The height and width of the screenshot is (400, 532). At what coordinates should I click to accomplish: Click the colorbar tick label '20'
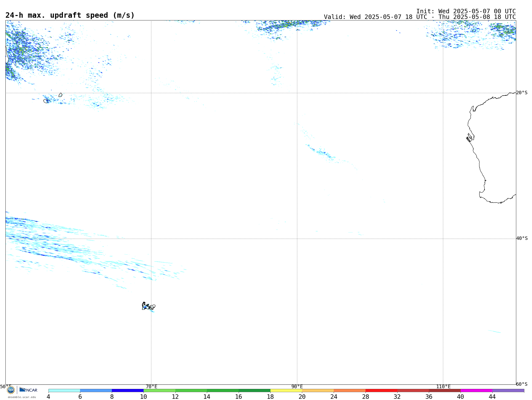(x=302, y=397)
